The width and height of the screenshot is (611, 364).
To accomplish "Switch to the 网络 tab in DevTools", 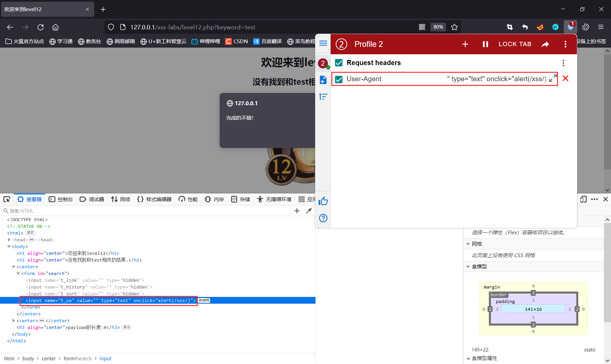I will coord(120,199).
